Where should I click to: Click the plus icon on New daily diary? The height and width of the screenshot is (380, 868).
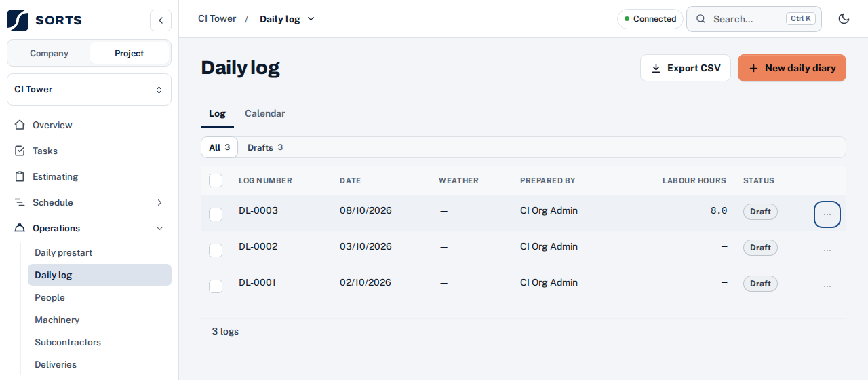(x=753, y=68)
